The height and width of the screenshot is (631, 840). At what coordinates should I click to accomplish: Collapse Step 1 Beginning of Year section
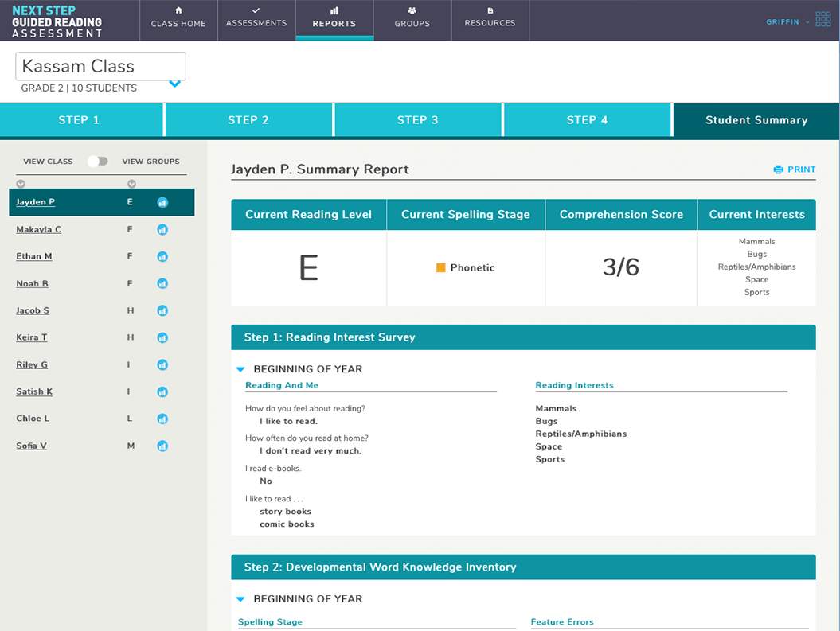click(240, 369)
